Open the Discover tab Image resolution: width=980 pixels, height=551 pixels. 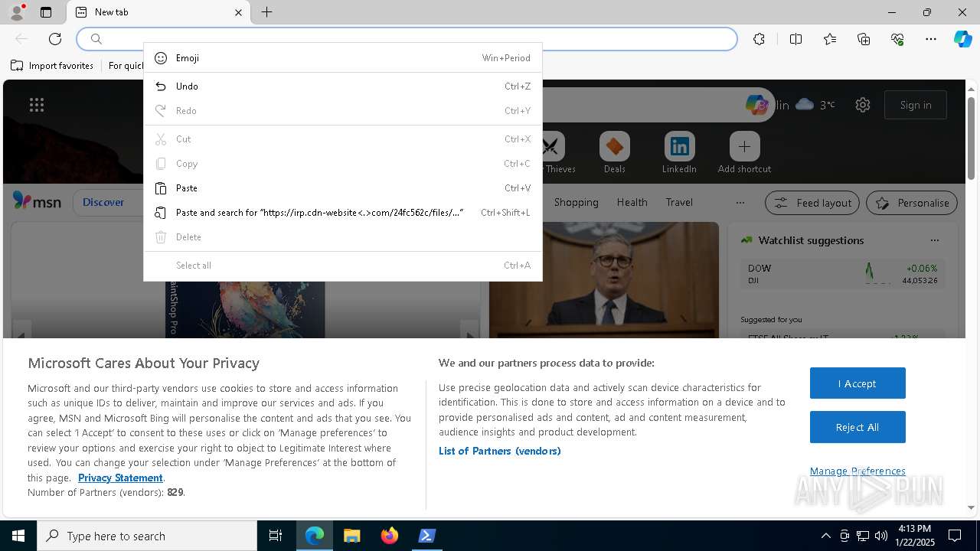tap(103, 202)
